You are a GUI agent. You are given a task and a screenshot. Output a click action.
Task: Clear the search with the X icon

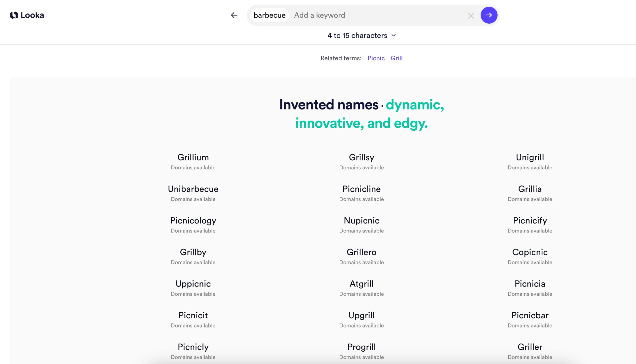pos(471,16)
